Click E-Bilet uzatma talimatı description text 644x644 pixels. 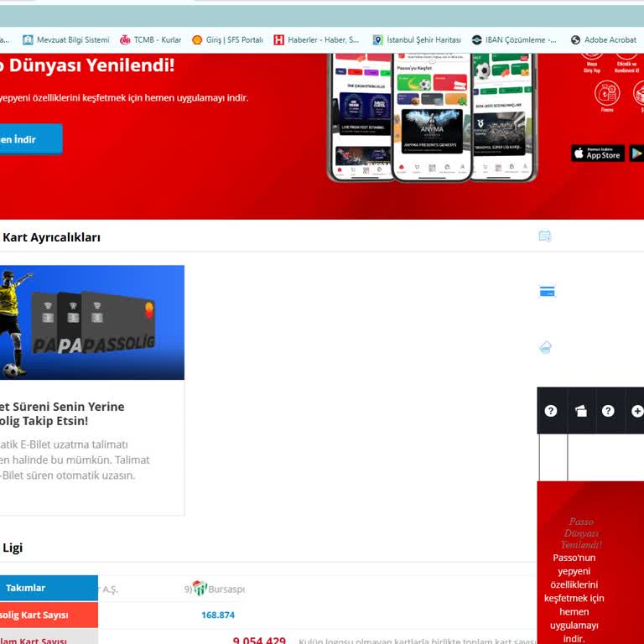click(75, 460)
